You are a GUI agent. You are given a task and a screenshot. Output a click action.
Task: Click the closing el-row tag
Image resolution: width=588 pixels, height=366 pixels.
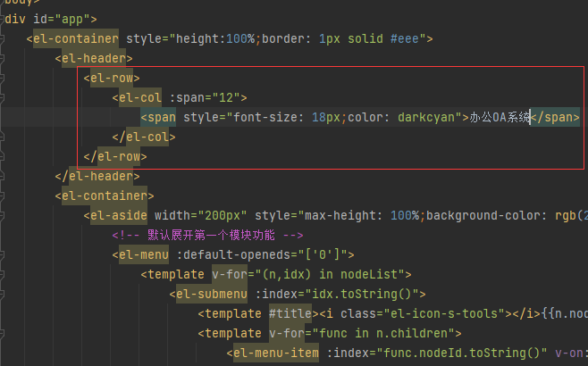[x=114, y=156]
